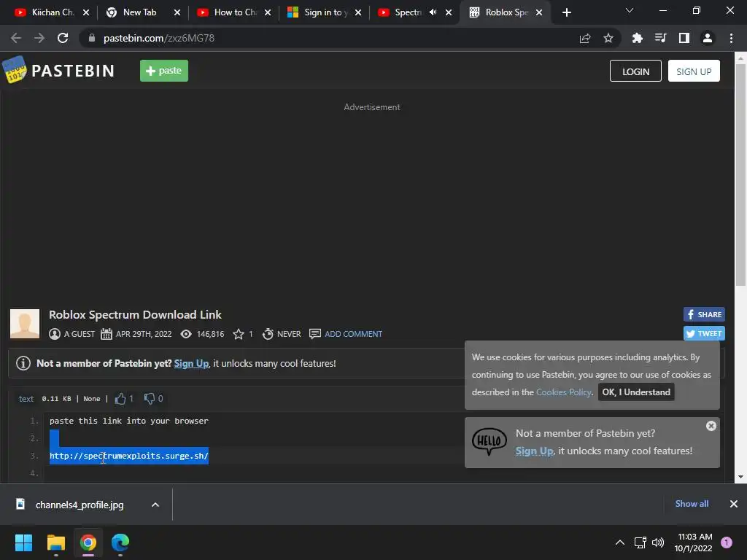Click scrollbar down arrow

click(x=740, y=476)
